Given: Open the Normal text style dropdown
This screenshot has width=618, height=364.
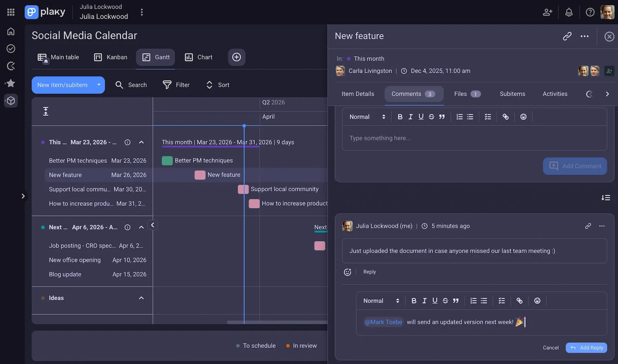Looking at the screenshot, I should click(x=366, y=117).
